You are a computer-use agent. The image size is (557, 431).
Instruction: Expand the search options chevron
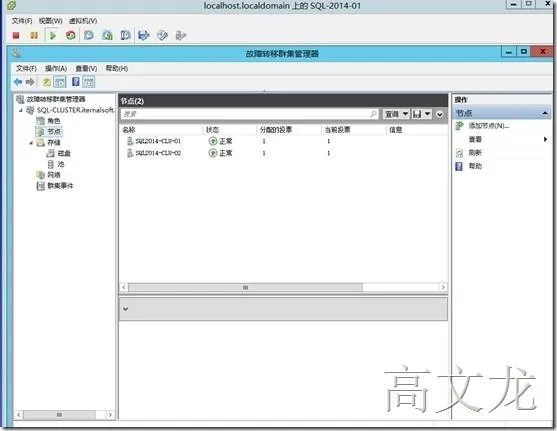pos(440,114)
